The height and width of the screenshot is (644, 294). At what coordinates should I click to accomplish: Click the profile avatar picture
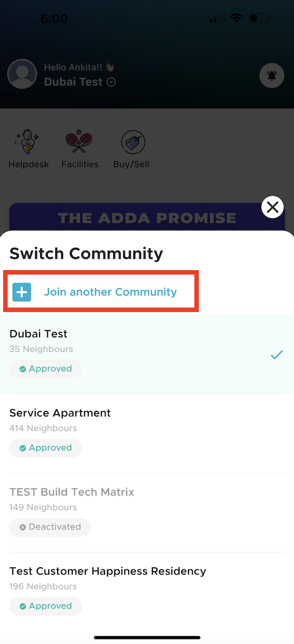(22, 74)
